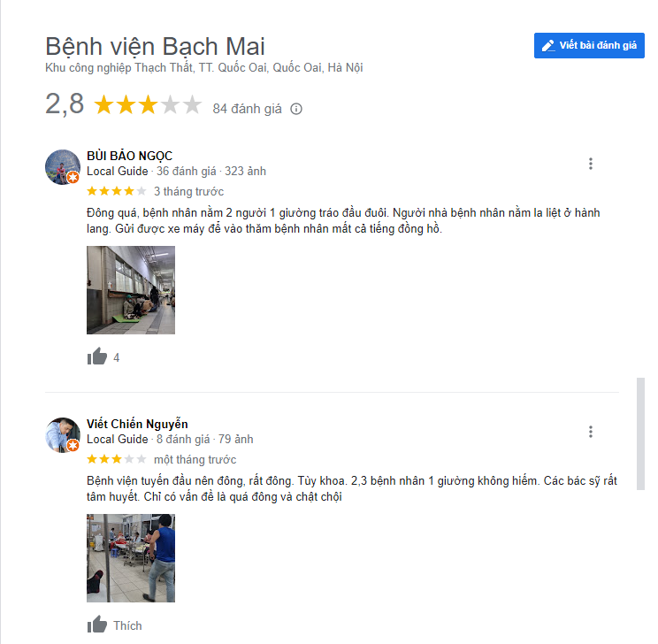Click BÙI BẢO NGỌC's four-star rating

tap(116, 191)
